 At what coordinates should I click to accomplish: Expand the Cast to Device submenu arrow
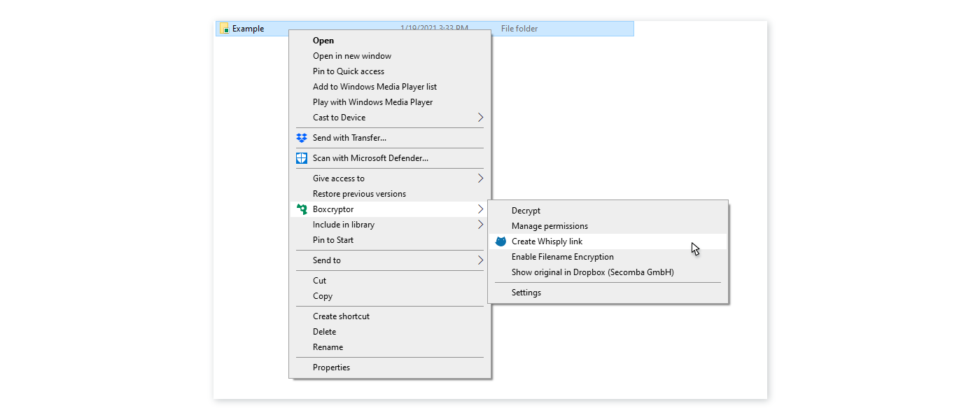point(480,118)
